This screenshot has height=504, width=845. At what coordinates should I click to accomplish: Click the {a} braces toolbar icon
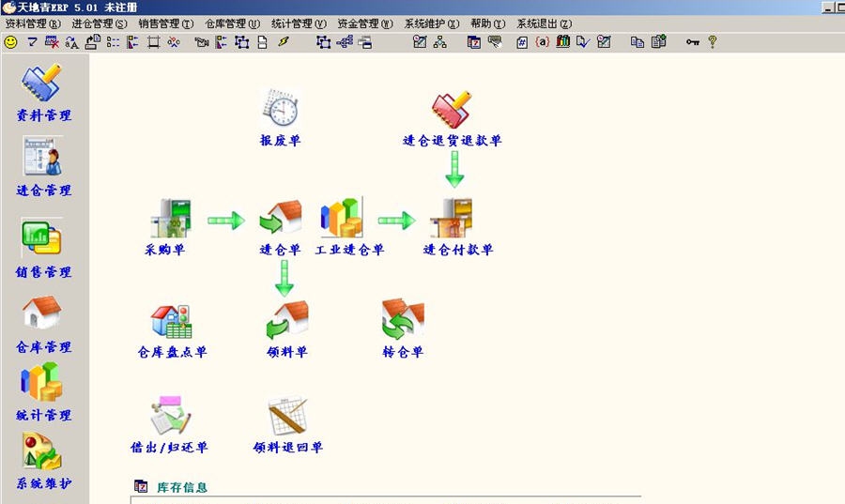pyautogui.click(x=542, y=42)
